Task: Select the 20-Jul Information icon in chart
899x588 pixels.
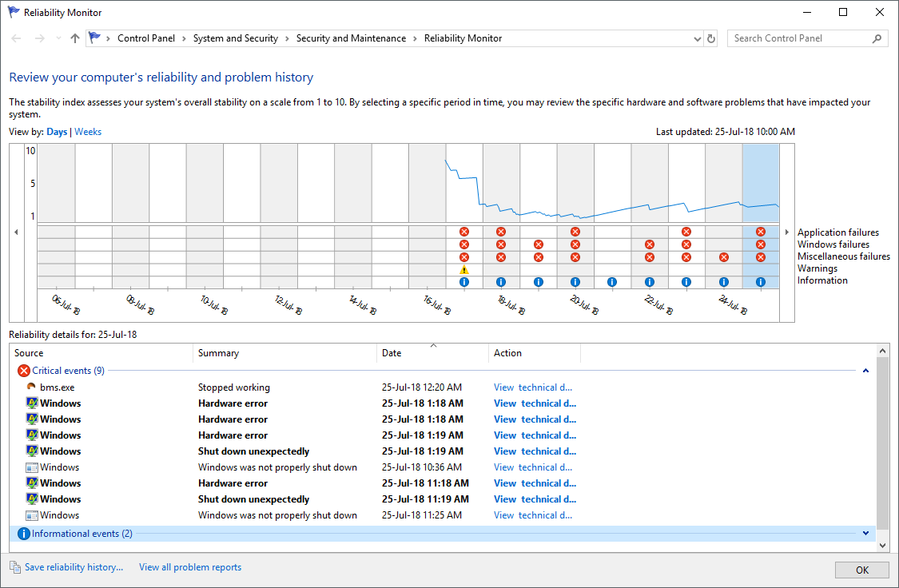Action: point(575,282)
